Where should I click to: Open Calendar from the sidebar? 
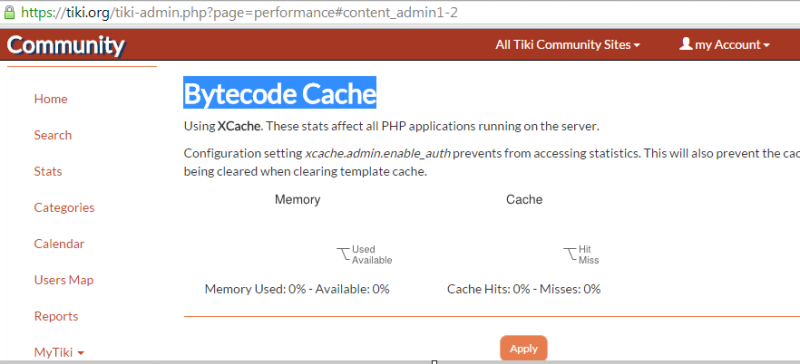(x=59, y=244)
